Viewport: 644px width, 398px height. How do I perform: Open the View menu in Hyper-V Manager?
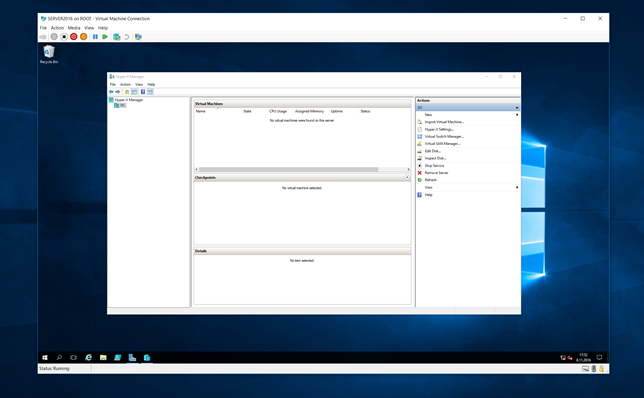[139, 85]
